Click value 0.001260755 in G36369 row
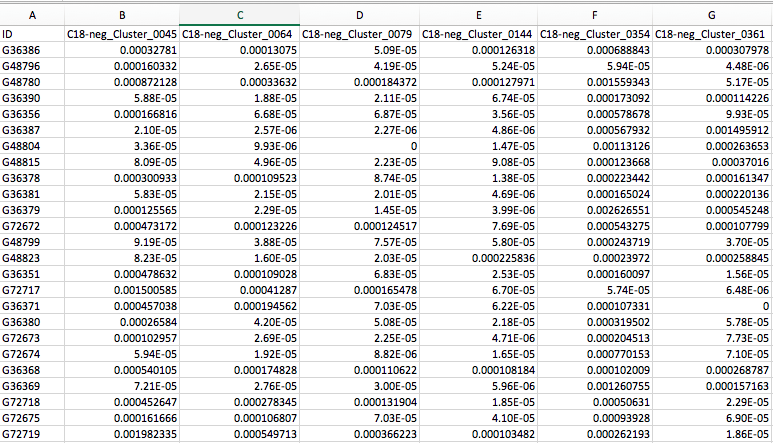This screenshot has width=773, height=443. [595, 386]
